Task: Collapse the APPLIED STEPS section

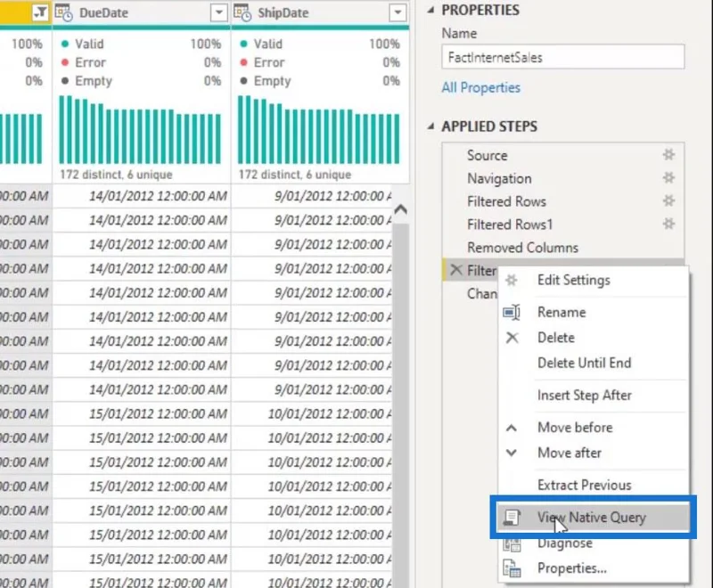Action: (430, 127)
